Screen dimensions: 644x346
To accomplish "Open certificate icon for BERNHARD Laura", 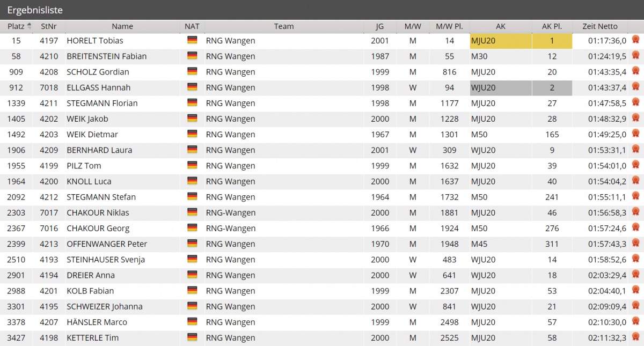I will [636, 149].
